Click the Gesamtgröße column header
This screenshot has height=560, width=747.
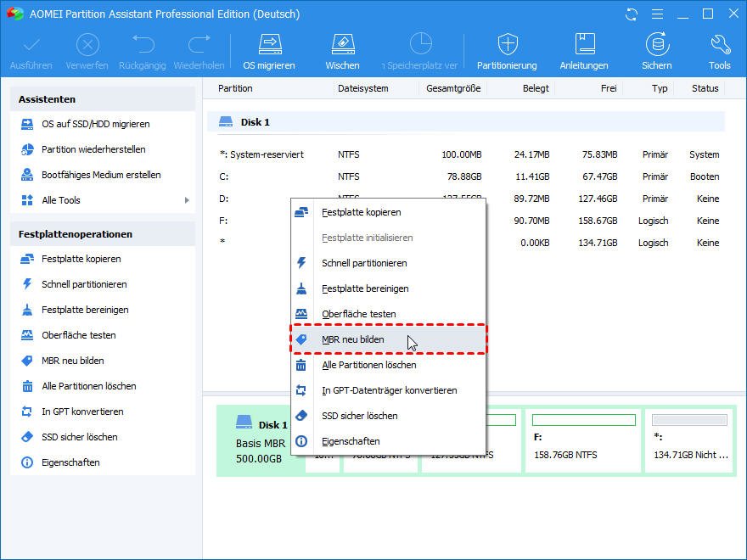[x=453, y=88]
